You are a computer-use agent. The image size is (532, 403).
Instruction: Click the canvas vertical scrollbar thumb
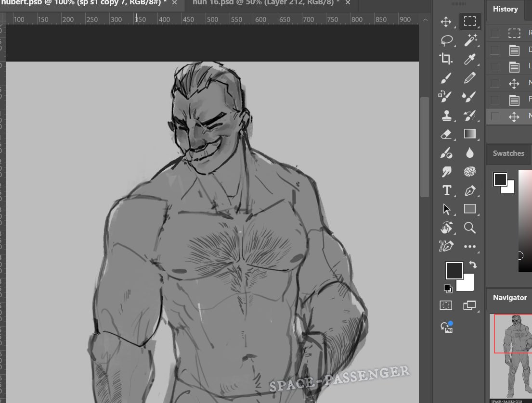(x=425, y=147)
